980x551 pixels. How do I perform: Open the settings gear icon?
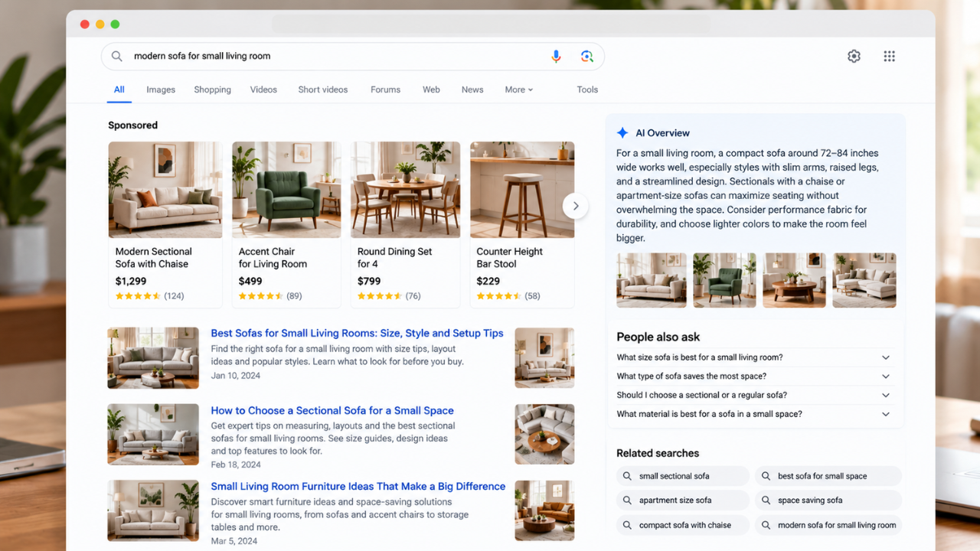pos(854,56)
